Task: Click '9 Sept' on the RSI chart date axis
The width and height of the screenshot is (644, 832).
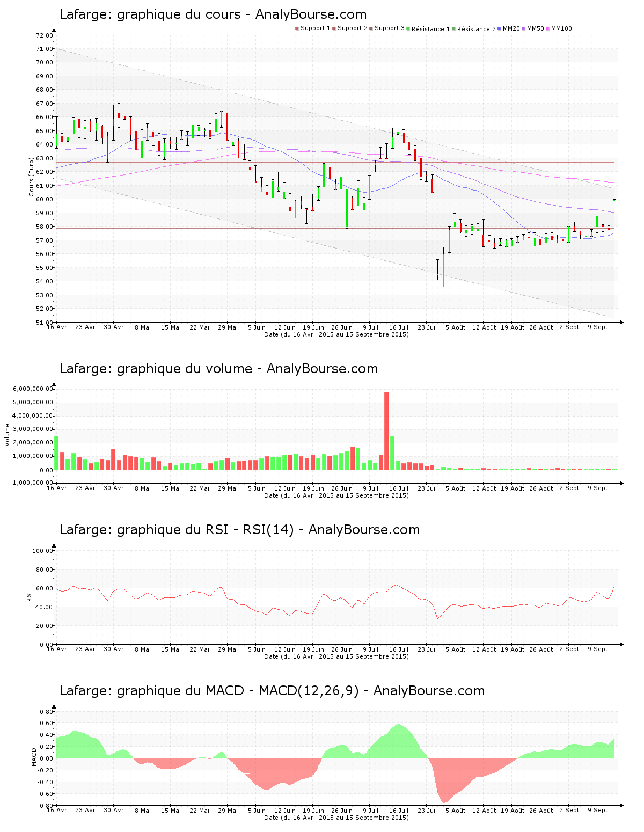Action: (598, 649)
